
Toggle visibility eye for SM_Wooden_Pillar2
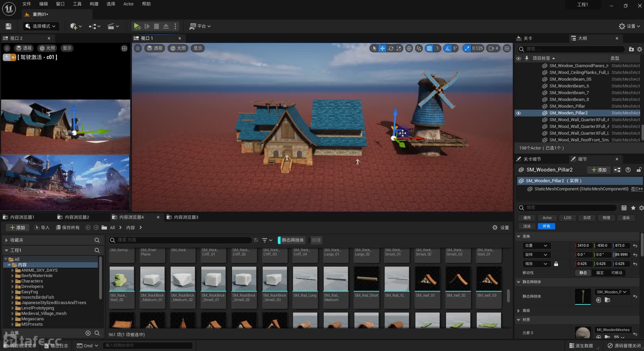pos(518,113)
